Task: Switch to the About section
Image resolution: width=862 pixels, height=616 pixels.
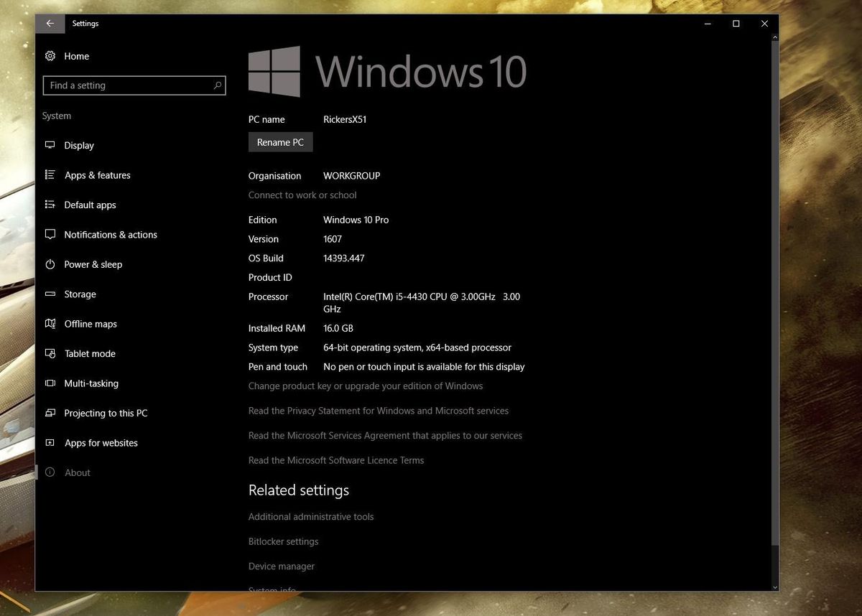Action: pyautogui.click(x=77, y=472)
